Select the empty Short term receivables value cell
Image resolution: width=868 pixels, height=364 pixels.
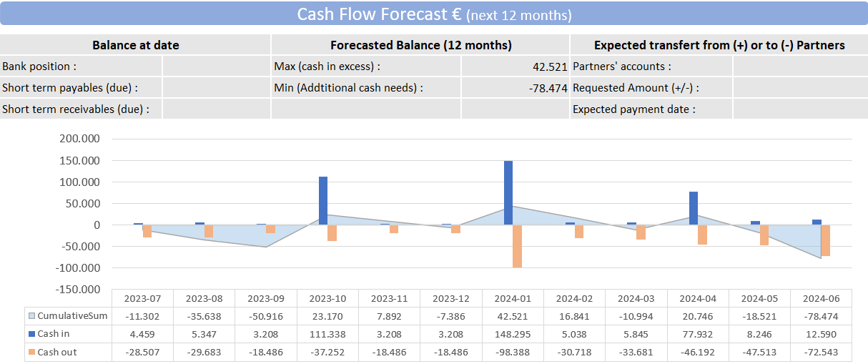point(216,109)
